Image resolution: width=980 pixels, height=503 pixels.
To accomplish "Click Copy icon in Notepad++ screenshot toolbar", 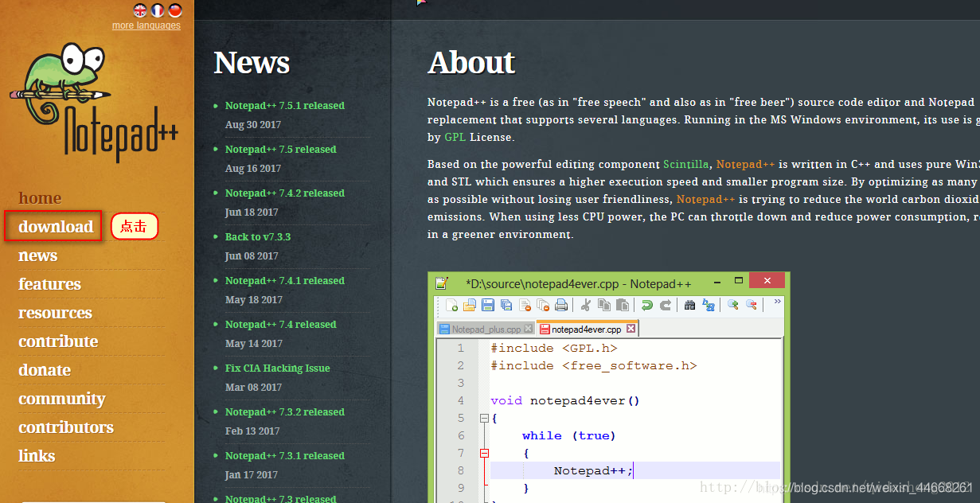I will pyautogui.click(x=604, y=305).
